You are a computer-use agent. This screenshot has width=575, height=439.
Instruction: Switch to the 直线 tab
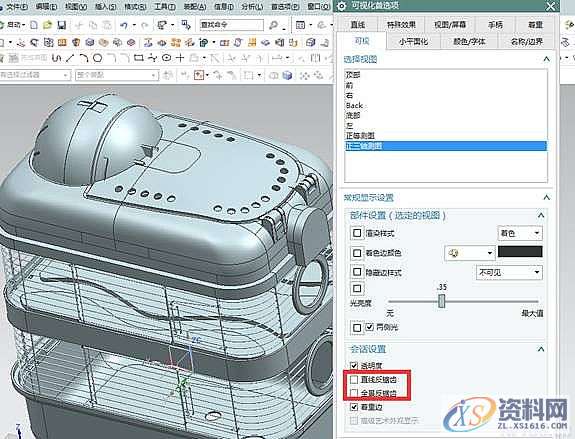358,25
